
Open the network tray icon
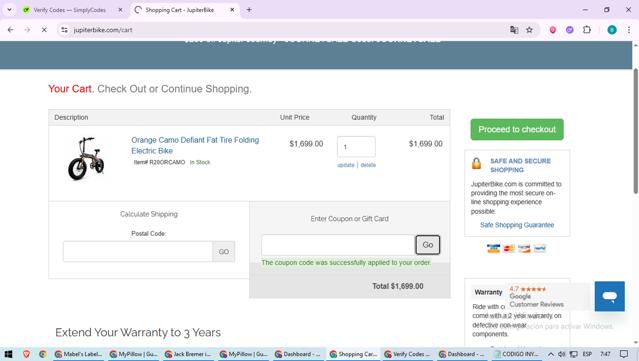[x=573, y=354]
